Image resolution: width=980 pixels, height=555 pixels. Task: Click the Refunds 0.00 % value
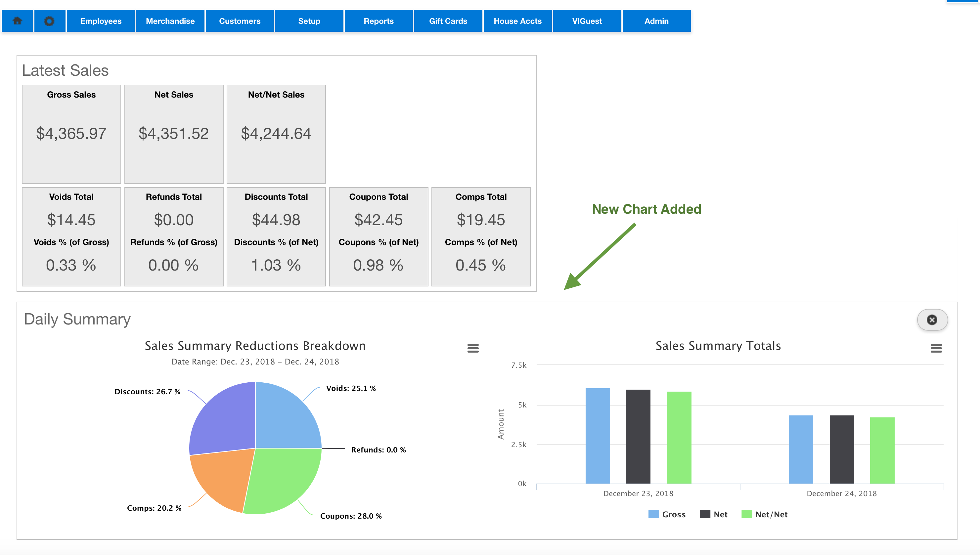coord(174,265)
